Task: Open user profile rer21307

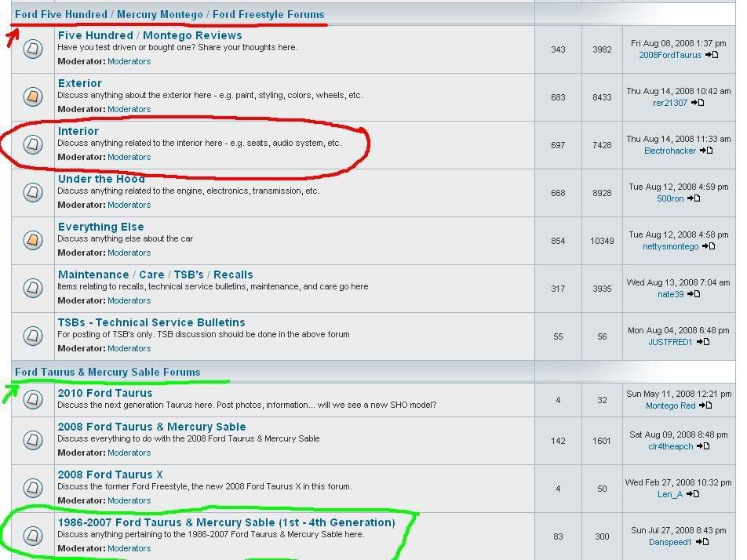Action: 670,103
